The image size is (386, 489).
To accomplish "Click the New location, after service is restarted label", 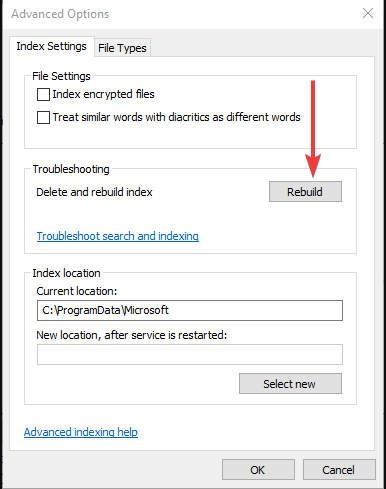I will 132,335.
